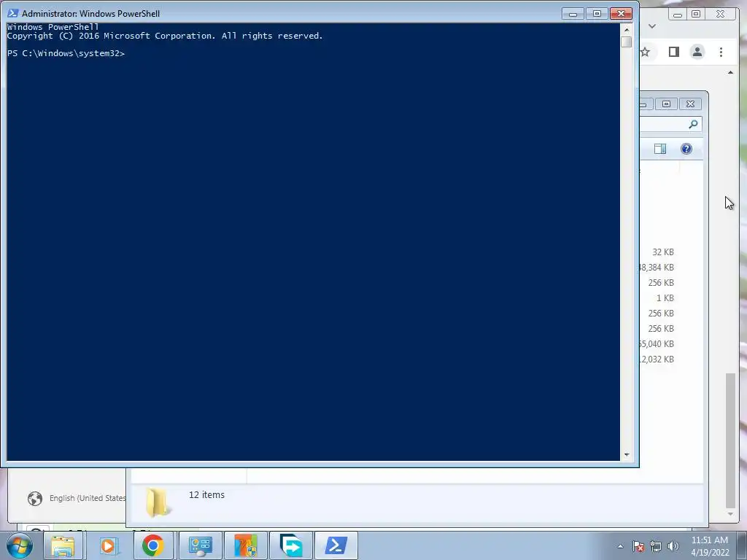Open File Explorer from taskbar
This screenshot has width=747, height=560.
click(63, 545)
